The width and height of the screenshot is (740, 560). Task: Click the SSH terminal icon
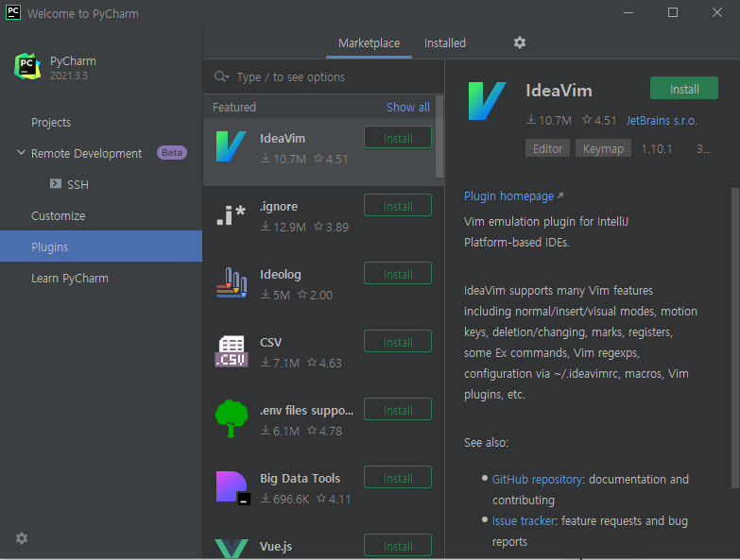coord(56,183)
